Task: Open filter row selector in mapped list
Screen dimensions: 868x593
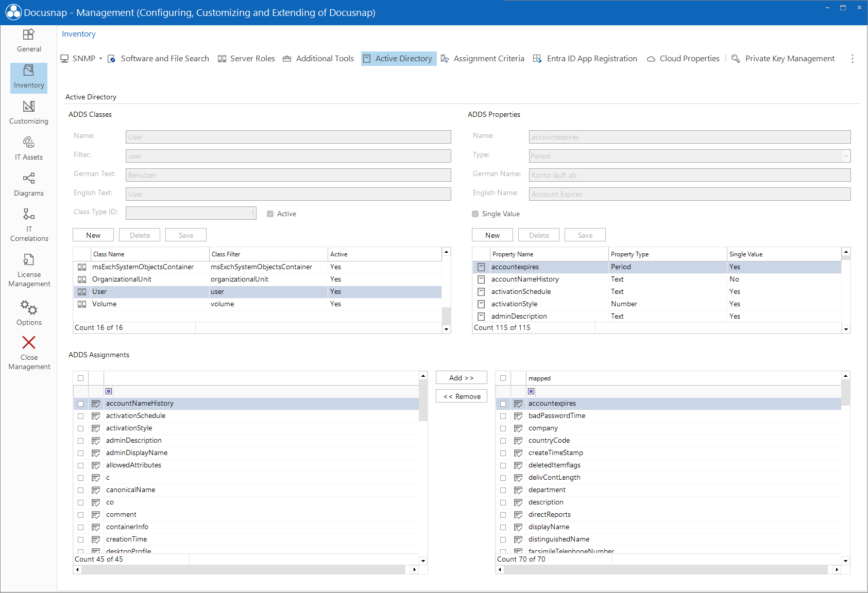Action: pyautogui.click(x=531, y=391)
